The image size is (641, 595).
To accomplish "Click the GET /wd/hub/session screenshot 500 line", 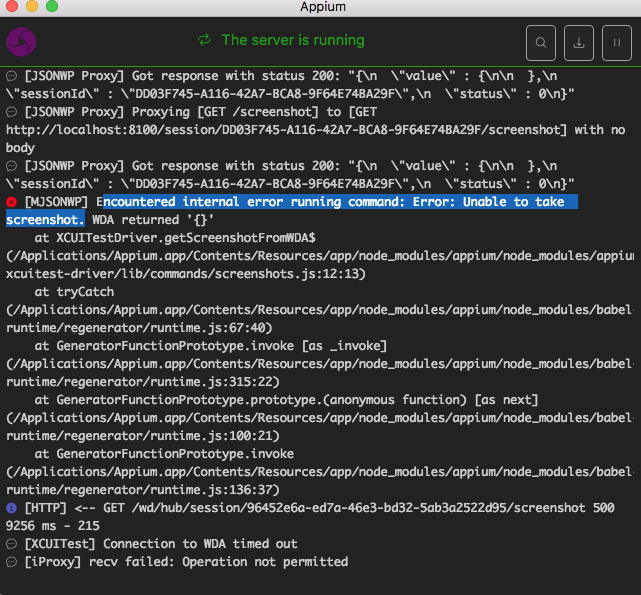I will tap(320, 508).
